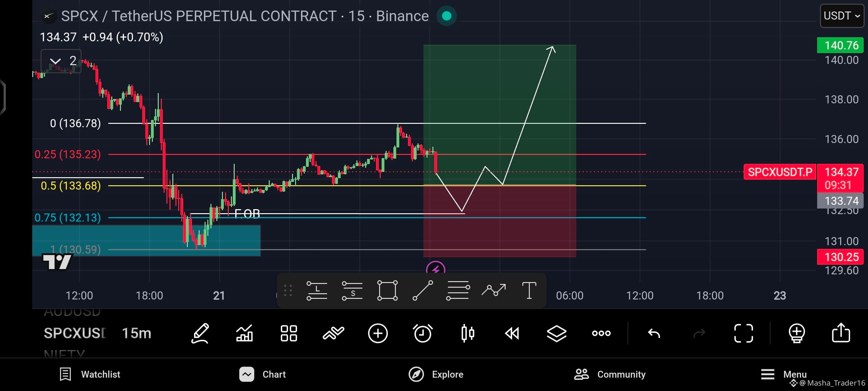Open the Community tab
The height and width of the screenshot is (391, 868).
point(610,374)
